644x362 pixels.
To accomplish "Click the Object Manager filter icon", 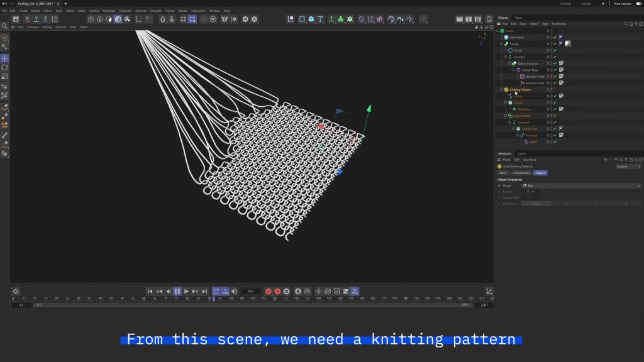I will click(x=636, y=24).
